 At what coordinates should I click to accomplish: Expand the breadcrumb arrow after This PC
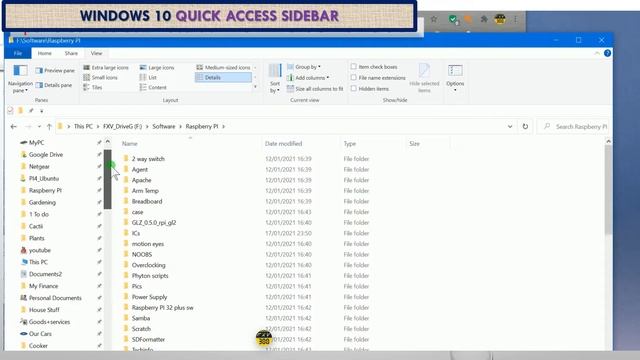[98, 127]
